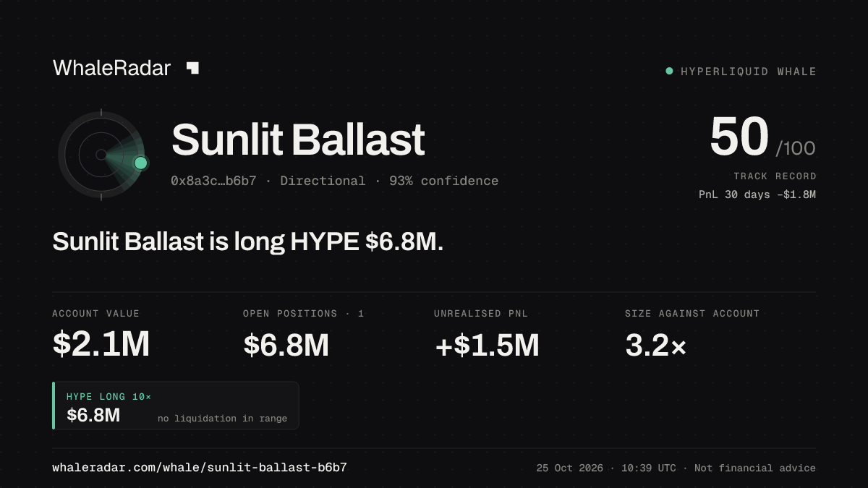Screen dimensions: 868x488
Task: Click the TRACK RECORD label
Action: (775, 176)
